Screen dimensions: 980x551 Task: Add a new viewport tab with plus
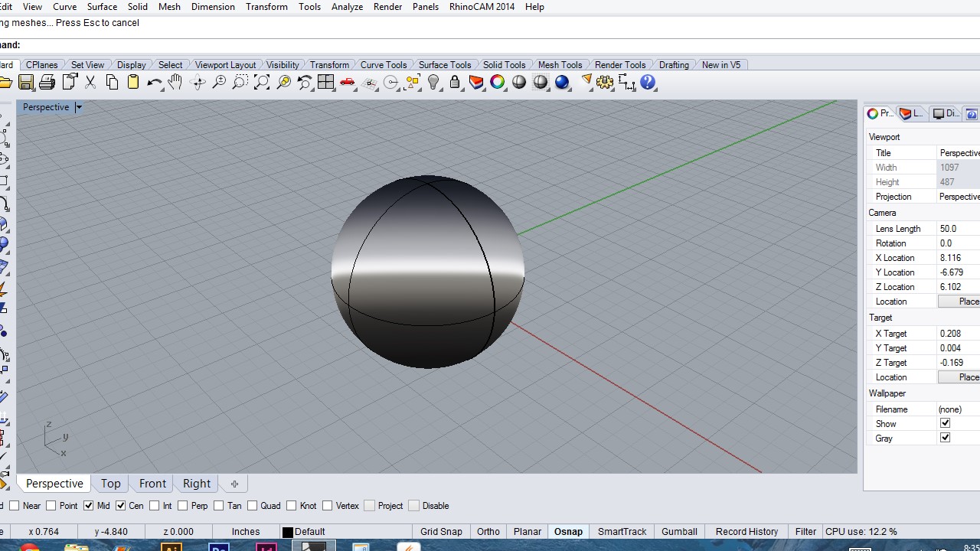(x=234, y=484)
